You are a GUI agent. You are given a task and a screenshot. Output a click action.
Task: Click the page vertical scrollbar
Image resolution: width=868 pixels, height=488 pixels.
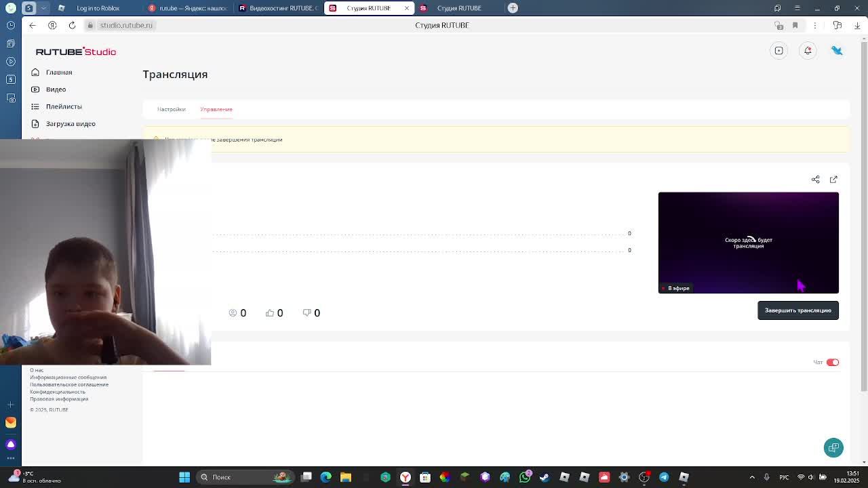pos(864,217)
